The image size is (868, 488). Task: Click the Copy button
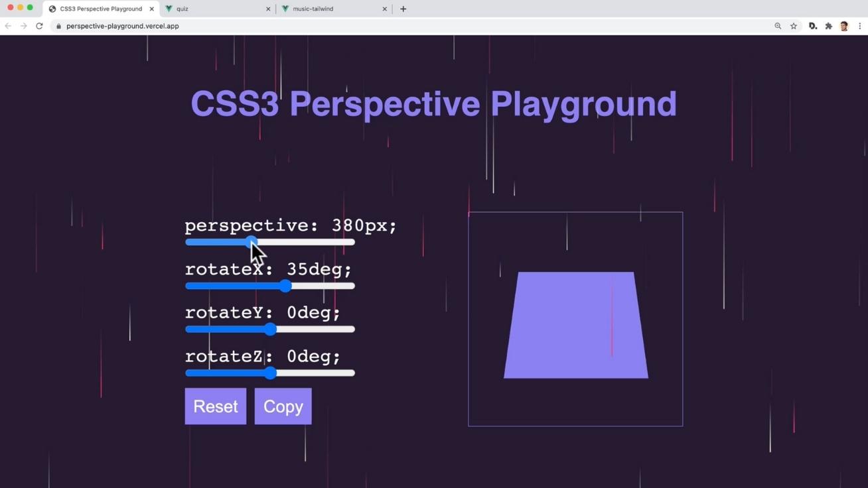coord(283,406)
